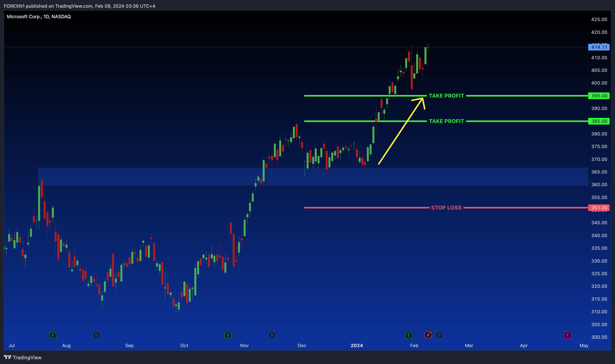This screenshot has height=364, width=615.
Task: Click the FOREXN1 published on TradingView.com header text
Action: click(79, 6)
